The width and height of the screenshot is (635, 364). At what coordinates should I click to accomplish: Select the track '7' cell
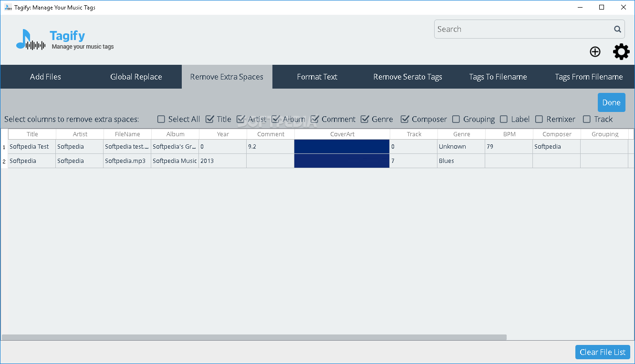[x=414, y=161]
